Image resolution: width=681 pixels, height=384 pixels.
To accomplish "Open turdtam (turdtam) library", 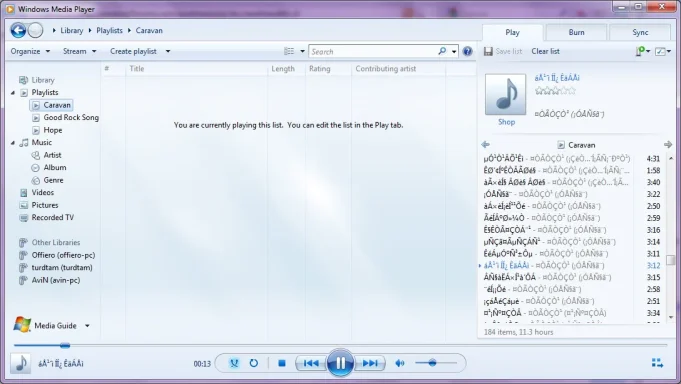I will pyautogui.click(x=62, y=268).
